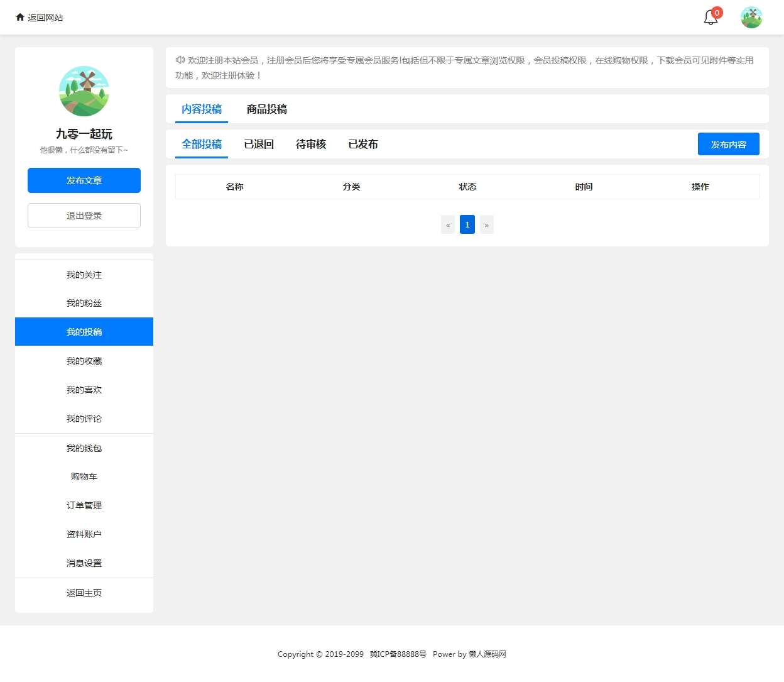The height and width of the screenshot is (682, 784).
Task: Select the 内容投稿 tab
Action: [x=201, y=109]
